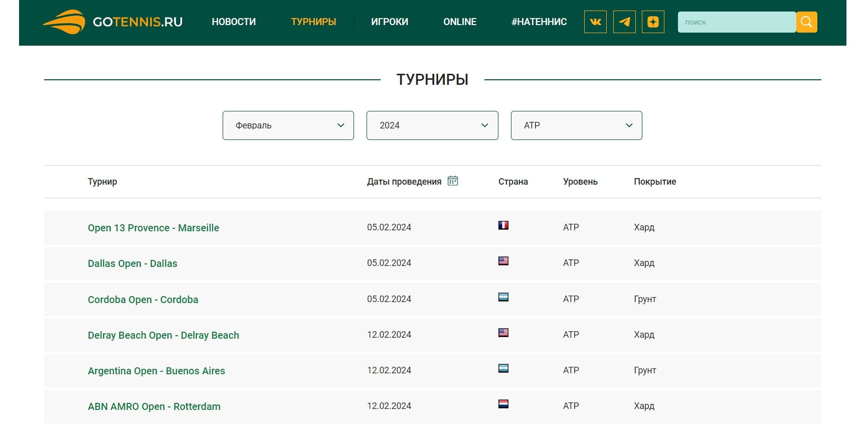Click ATP level in Dallas Open row
Screen dimensions: 868x425
pyautogui.click(x=571, y=263)
